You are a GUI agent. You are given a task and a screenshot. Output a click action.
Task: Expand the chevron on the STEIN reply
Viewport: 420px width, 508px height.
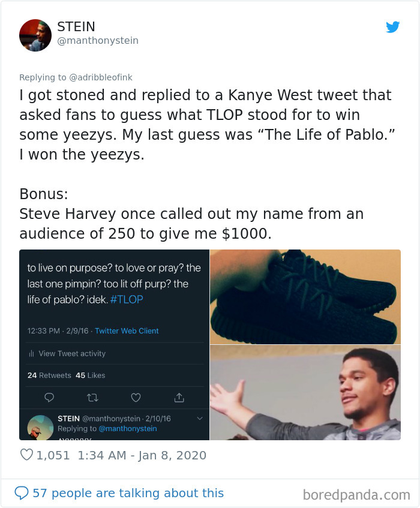pos(200,419)
